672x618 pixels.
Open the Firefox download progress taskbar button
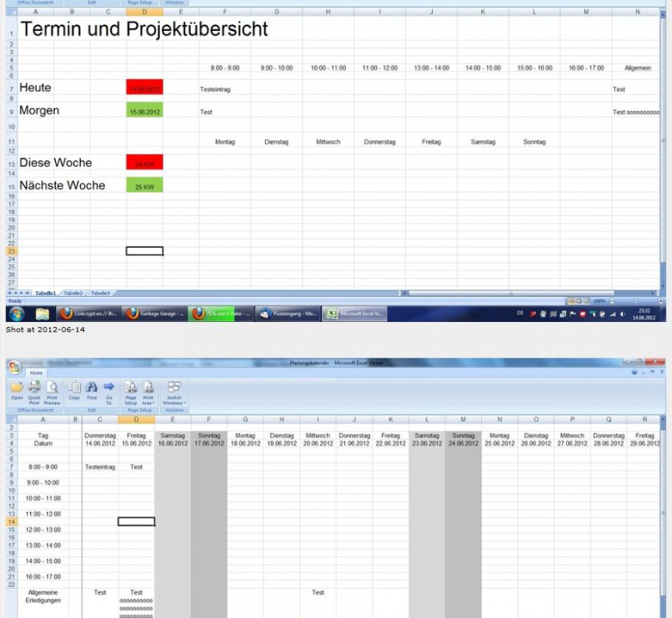[221, 314]
